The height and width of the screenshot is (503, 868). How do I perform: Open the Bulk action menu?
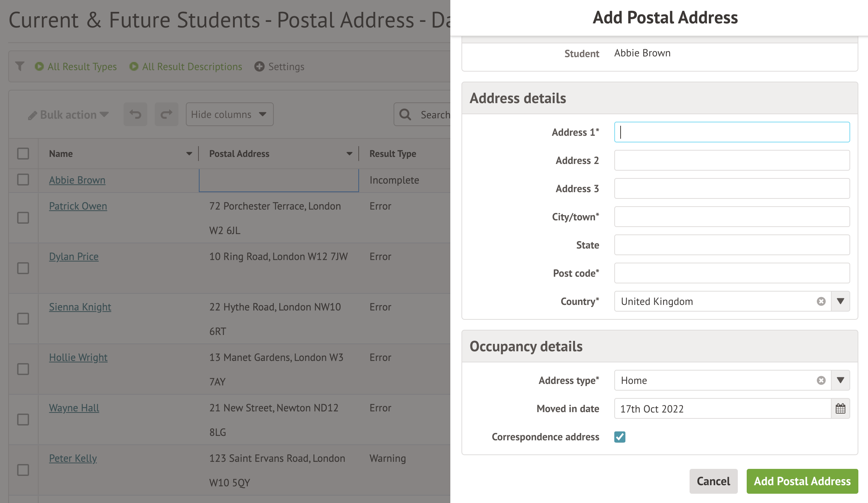pyautogui.click(x=69, y=115)
